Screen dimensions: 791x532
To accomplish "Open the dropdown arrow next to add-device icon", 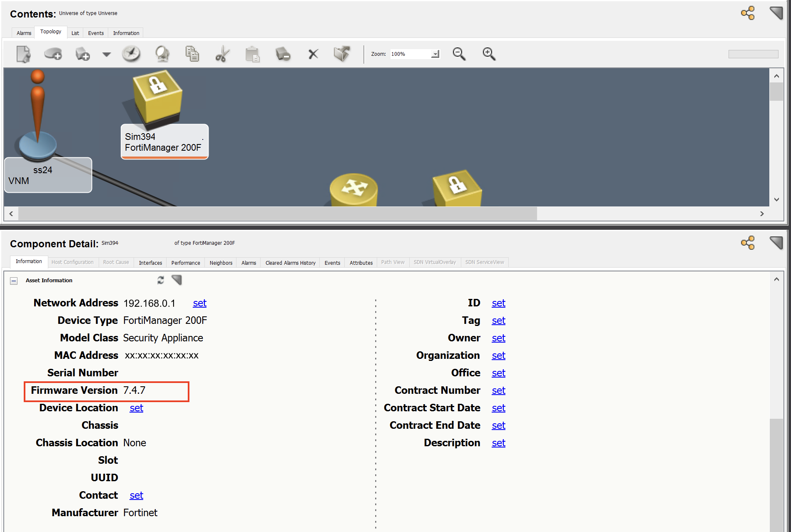I will pyautogui.click(x=107, y=55).
